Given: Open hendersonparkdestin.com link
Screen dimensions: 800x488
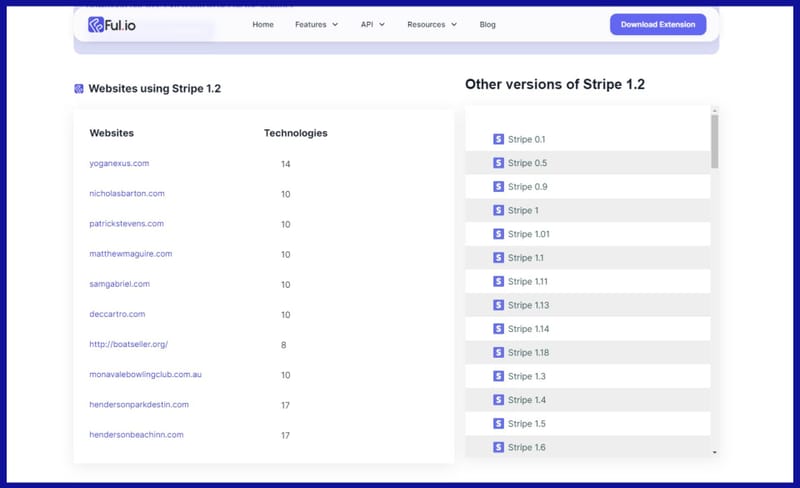Looking at the screenshot, I should 139,404.
